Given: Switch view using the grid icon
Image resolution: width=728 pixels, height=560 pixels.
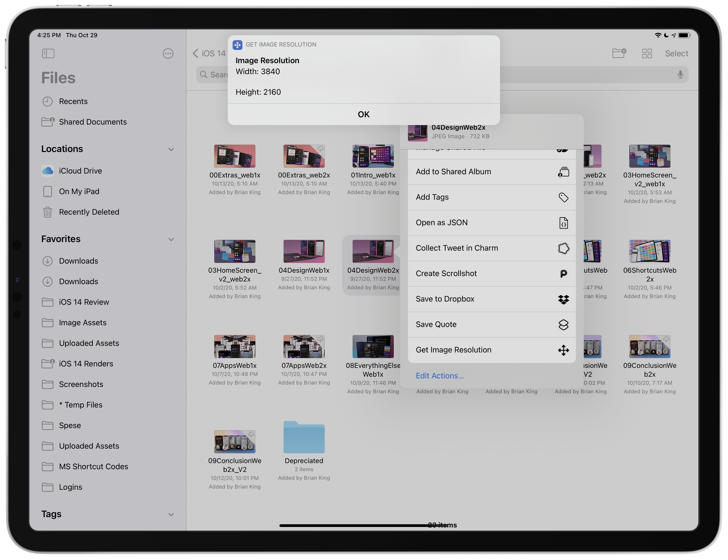Looking at the screenshot, I should pyautogui.click(x=647, y=53).
